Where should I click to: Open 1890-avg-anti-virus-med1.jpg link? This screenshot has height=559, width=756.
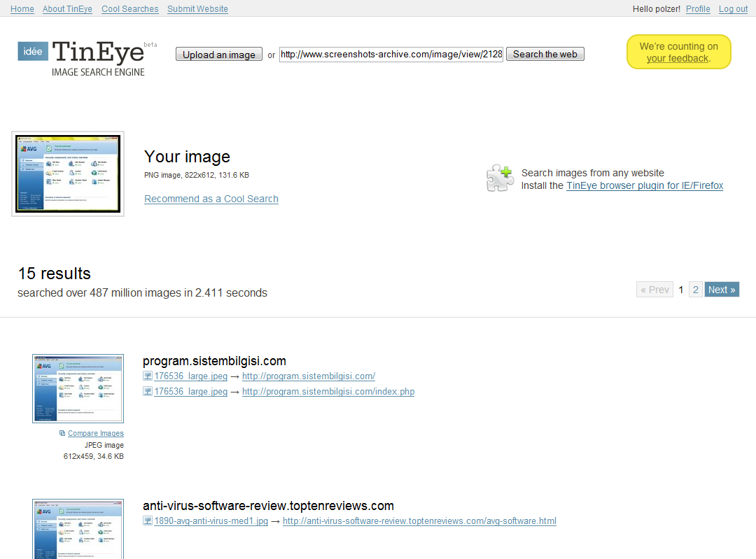211,521
